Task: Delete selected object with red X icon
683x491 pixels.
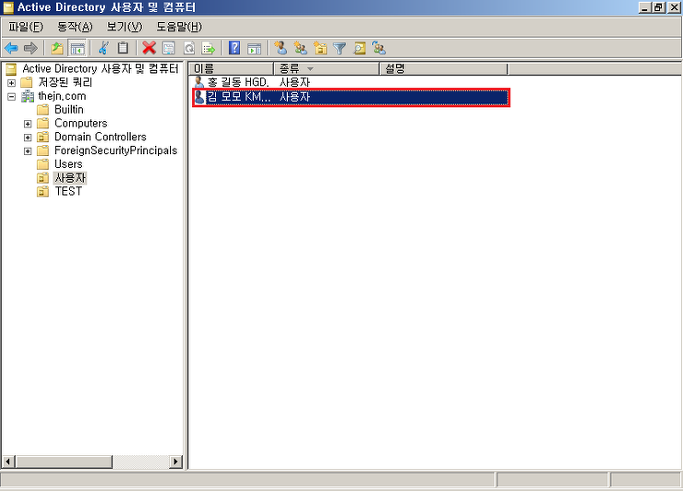Action: click(149, 48)
